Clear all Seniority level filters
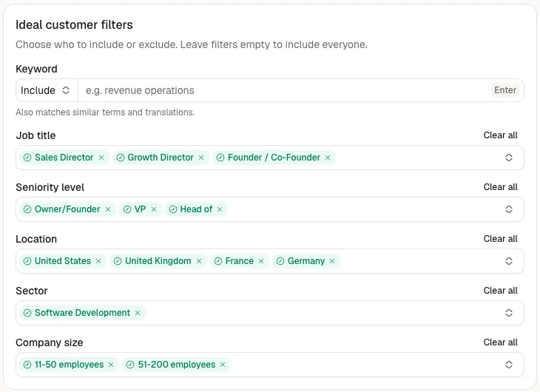This screenshot has height=392, width=540. click(x=500, y=186)
